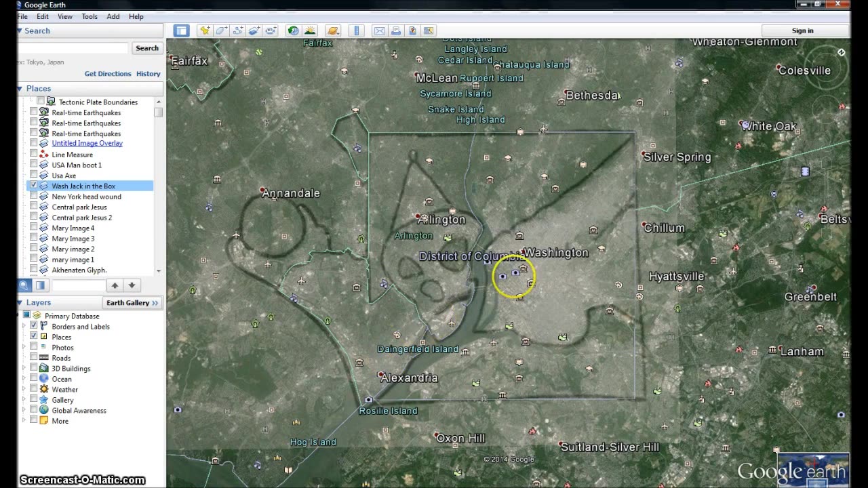
Task: Expand the More layer node
Action: [x=25, y=421]
